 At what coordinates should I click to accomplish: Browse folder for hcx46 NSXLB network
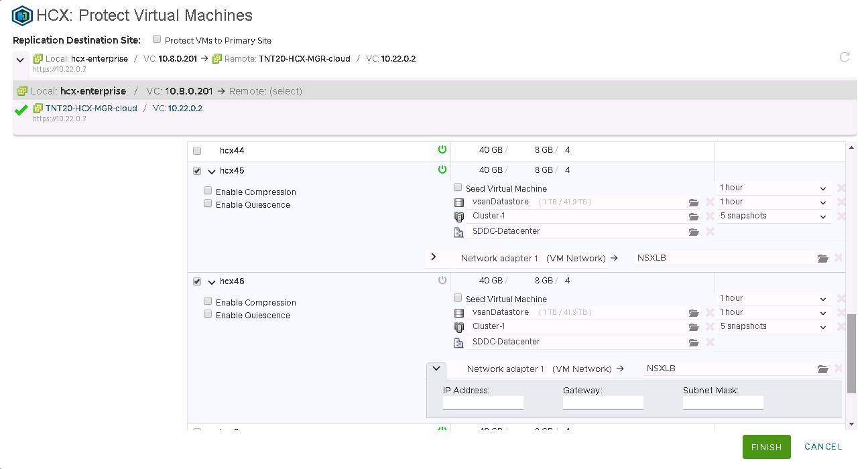(x=822, y=369)
